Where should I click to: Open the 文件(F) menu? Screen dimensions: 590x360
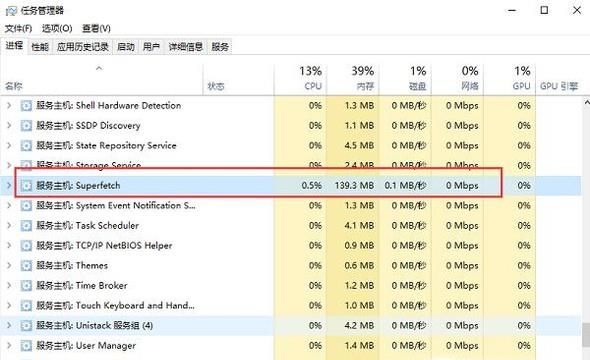(18, 29)
